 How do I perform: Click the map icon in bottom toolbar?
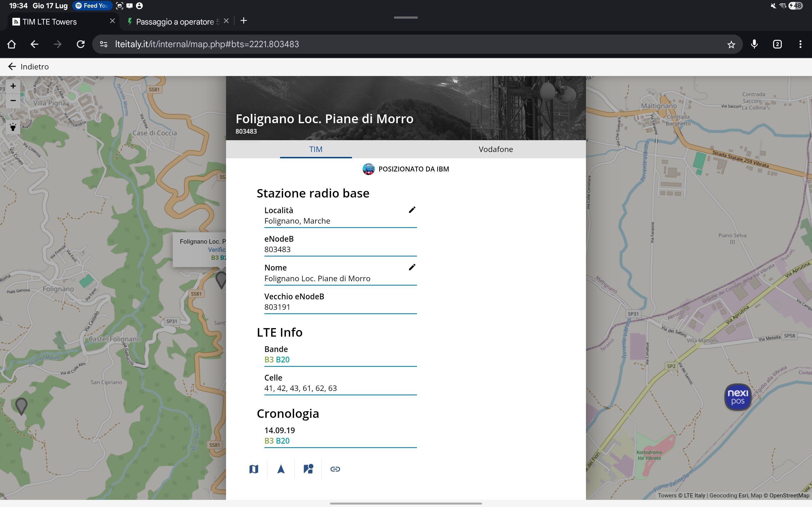point(254,469)
